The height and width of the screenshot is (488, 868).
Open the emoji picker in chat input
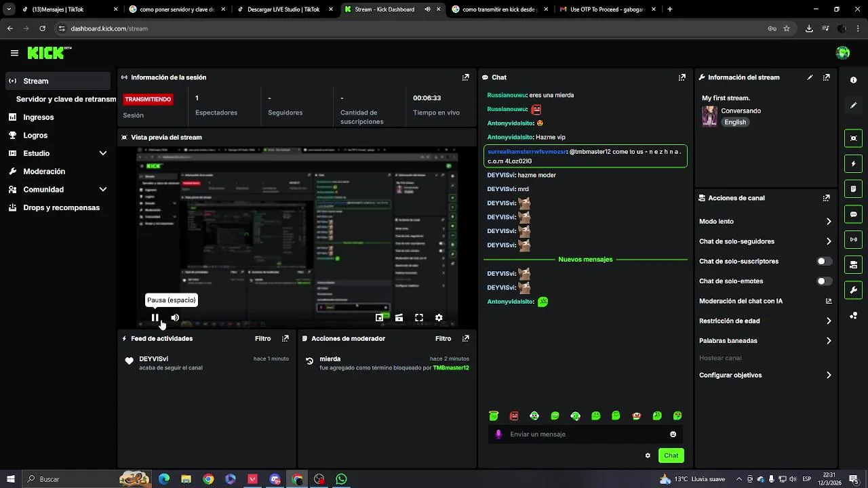673,434
